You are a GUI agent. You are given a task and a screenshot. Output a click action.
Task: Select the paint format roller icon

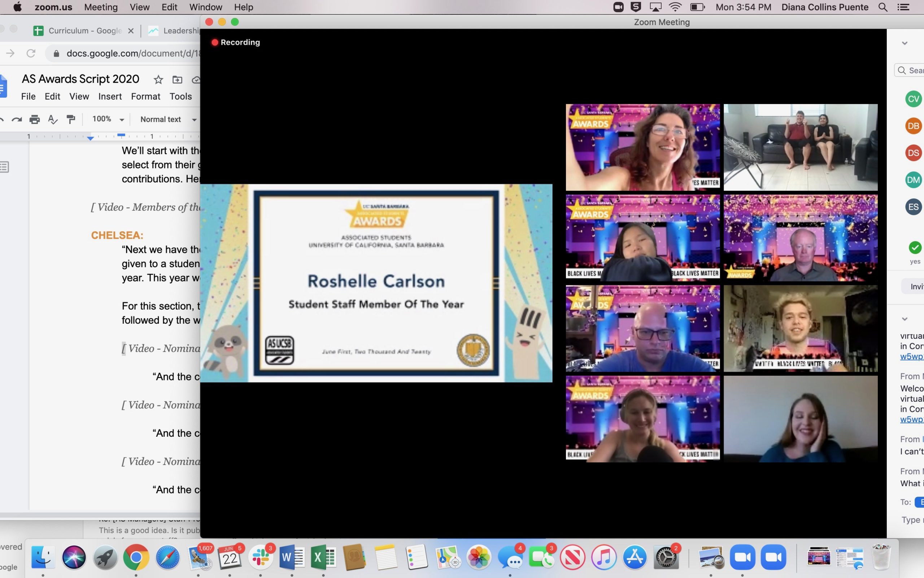click(71, 119)
